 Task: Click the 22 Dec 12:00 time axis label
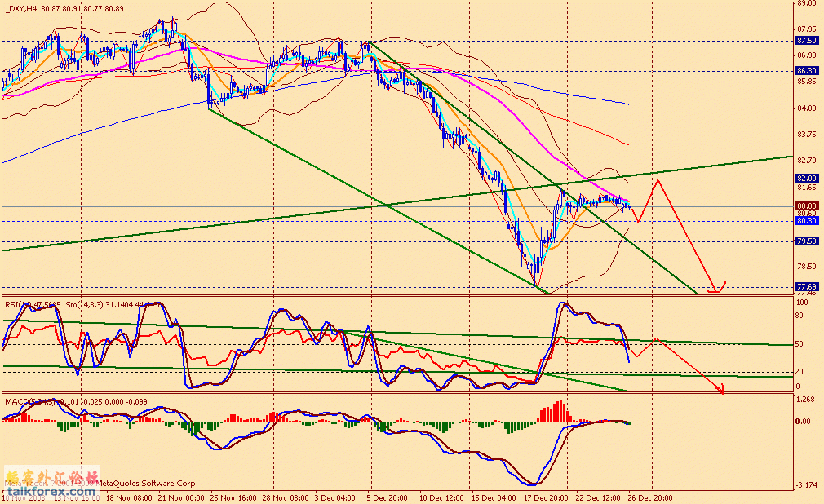pos(598,497)
